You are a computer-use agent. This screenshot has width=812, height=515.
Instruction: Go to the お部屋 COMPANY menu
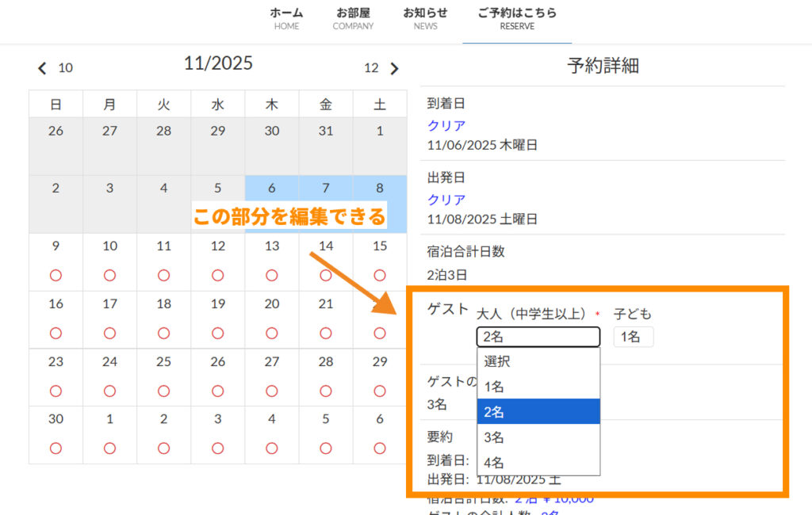[x=353, y=19]
